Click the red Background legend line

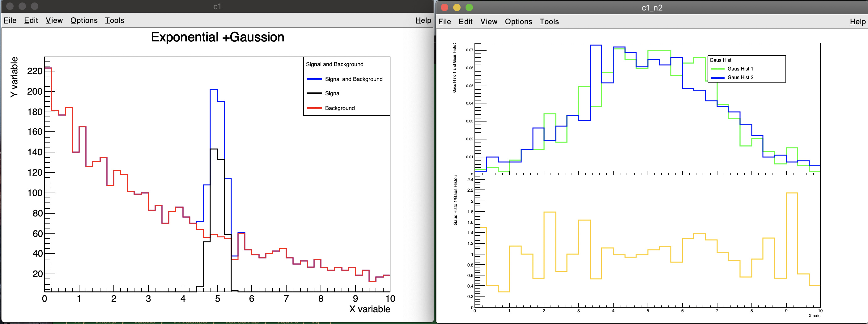(x=314, y=108)
